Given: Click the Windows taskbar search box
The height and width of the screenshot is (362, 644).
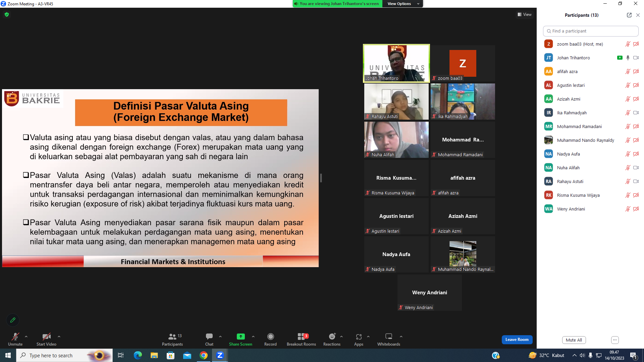Looking at the screenshot, I should click(x=64, y=355).
